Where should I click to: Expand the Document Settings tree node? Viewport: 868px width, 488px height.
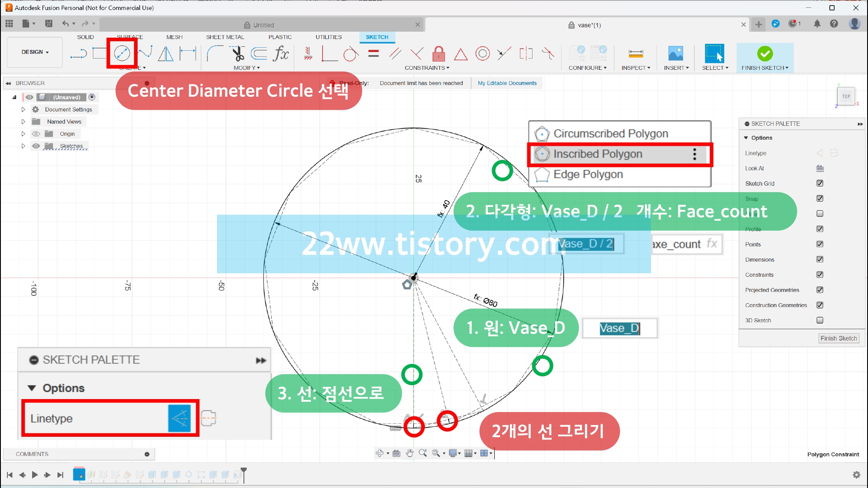[x=23, y=110]
